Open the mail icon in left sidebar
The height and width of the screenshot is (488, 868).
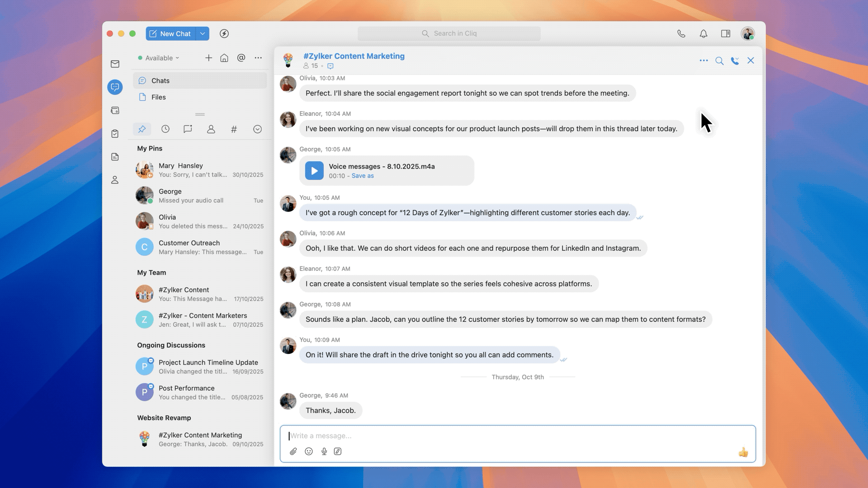[x=115, y=64]
